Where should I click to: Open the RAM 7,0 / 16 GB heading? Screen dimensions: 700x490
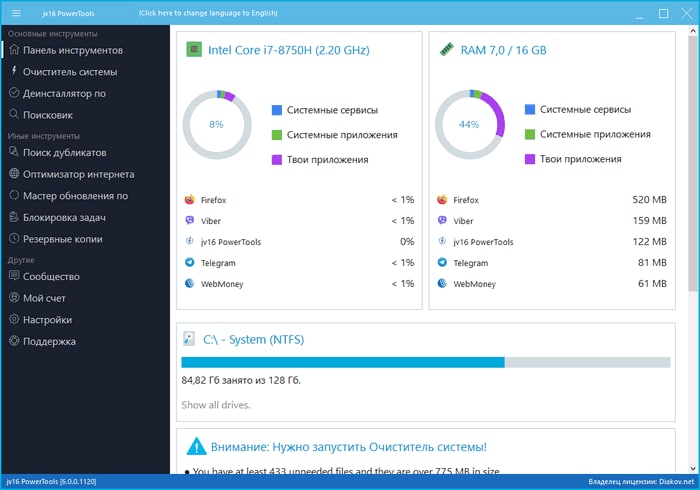click(x=503, y=50)
